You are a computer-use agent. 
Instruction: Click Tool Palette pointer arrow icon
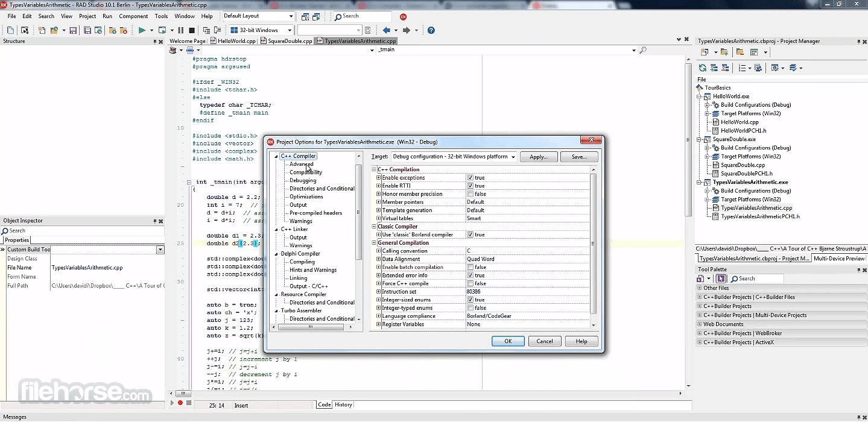point(720,279)
